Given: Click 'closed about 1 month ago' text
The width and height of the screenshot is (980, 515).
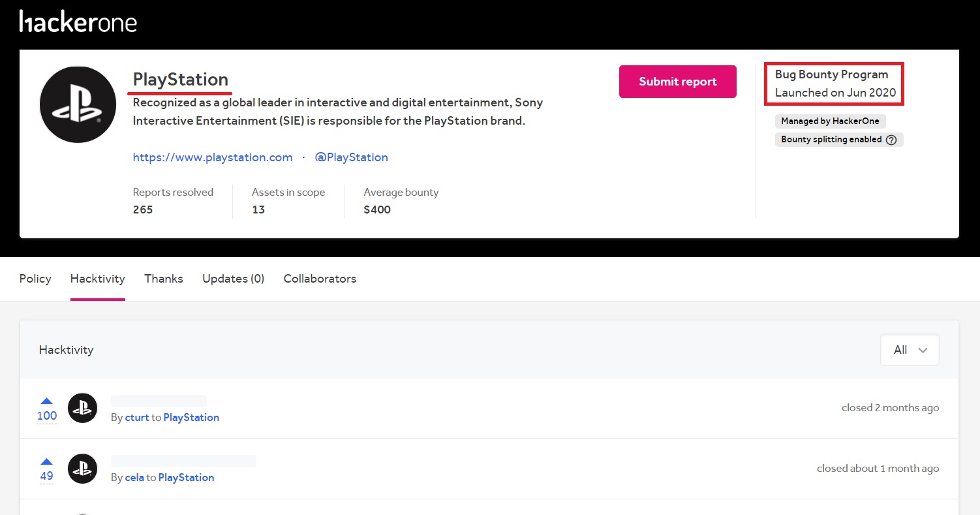Looking at the screenshot, I should tap(878, 469).
